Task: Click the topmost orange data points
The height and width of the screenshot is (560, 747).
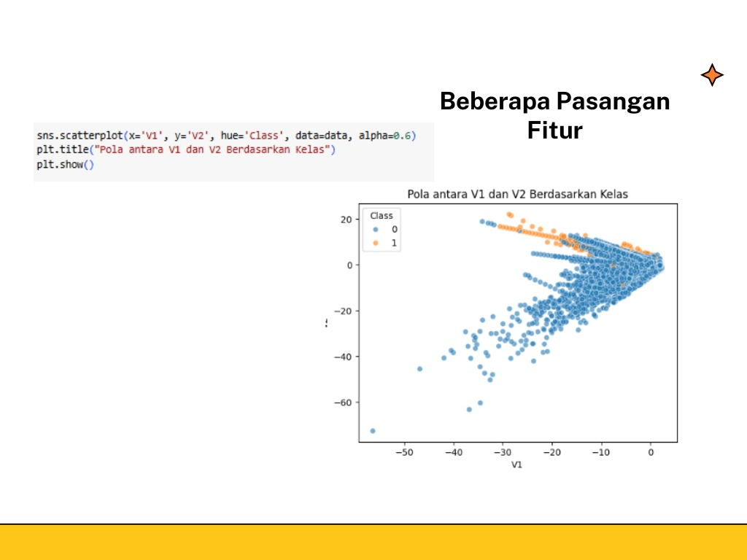Action: (509, 214)
